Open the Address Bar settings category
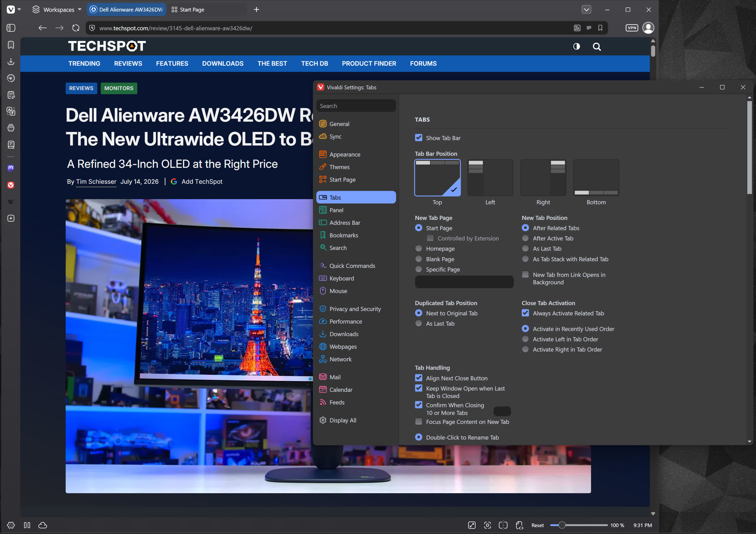The width and height of the screenshot is (756, 534). [x=356, y=222]
